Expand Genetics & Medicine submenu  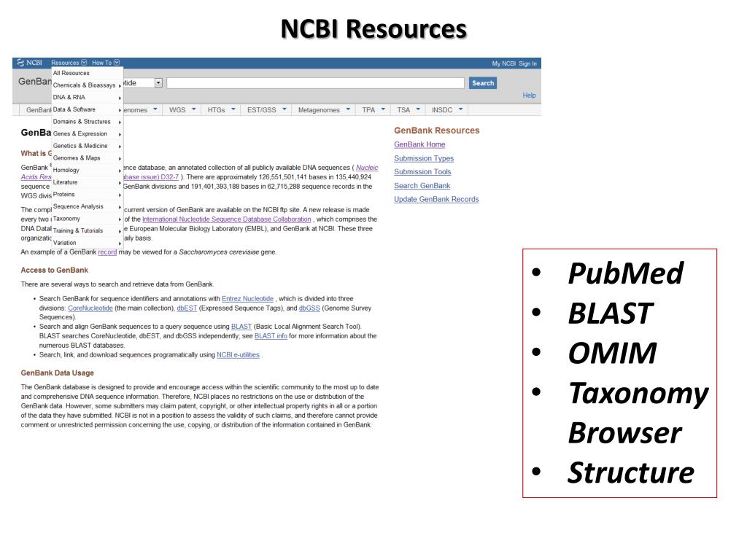click(88, 146)
